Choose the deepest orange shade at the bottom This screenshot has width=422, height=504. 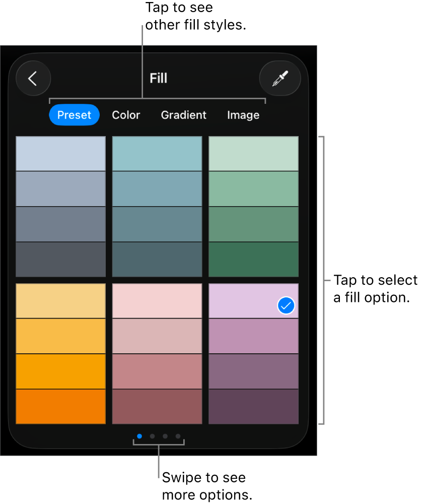(x=60, y=407)
